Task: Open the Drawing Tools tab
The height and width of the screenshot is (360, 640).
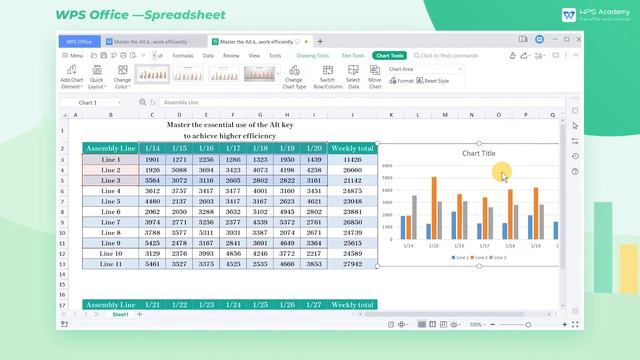Action: pyautogui.click(x=313, y=56)
